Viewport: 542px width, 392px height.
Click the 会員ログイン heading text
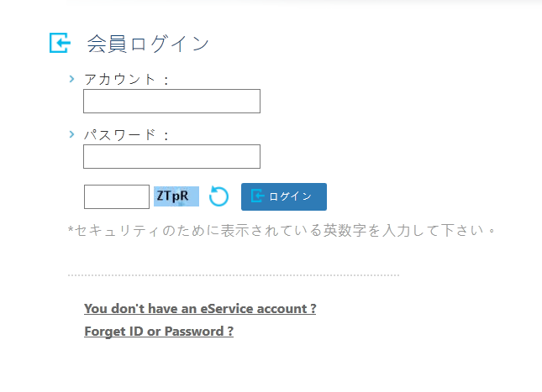pyautogui.click(x=148, y=44)
